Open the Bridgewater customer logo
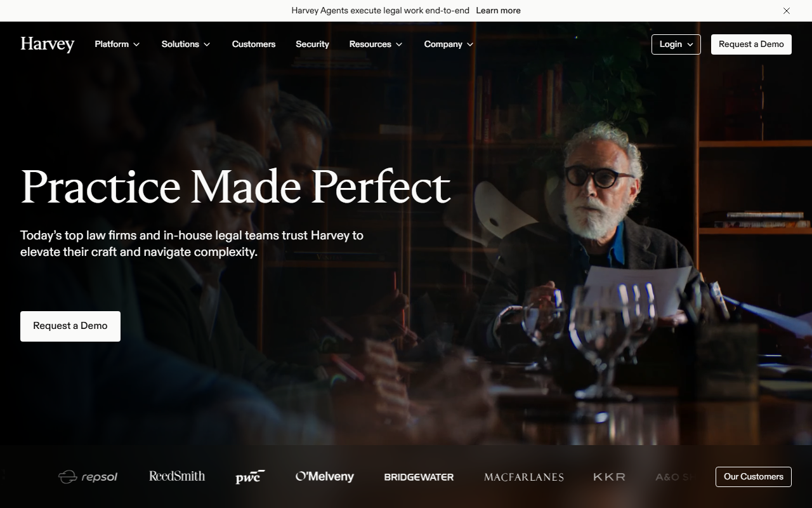This screenshot has width=812, height=508. pos(419,477)
